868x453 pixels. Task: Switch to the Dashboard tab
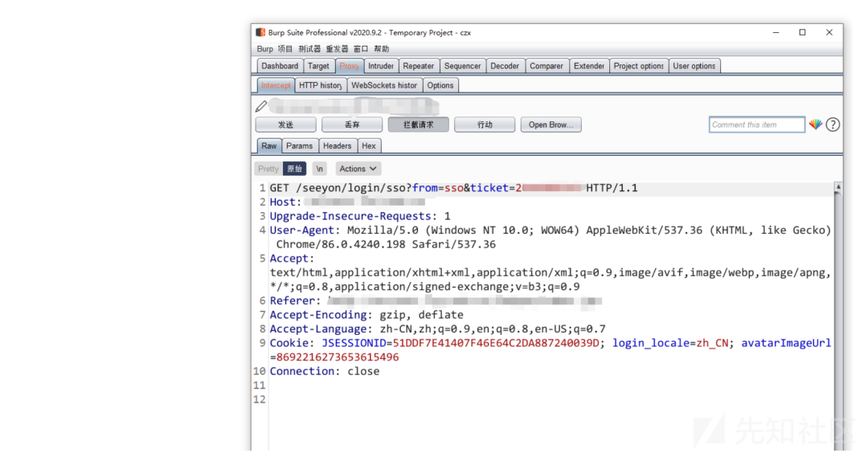point(280,66)
